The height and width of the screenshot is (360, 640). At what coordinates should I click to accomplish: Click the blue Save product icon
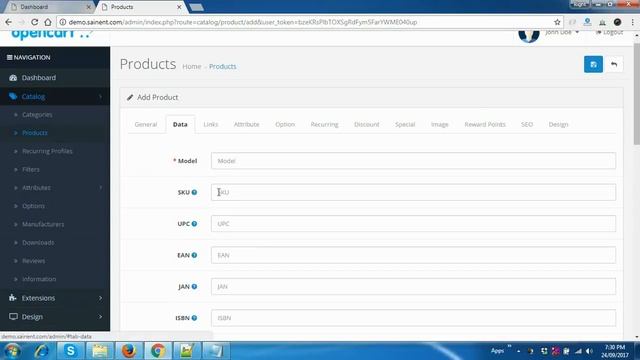coord(593,64)
